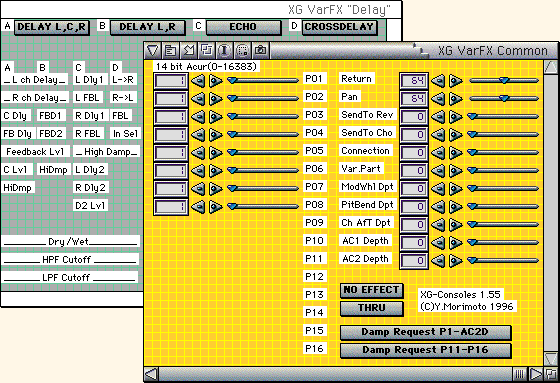This screenshot has width=560, height=383.
Task: Click 14 bit P03 right arrow
Action: [x=215, y=116]
